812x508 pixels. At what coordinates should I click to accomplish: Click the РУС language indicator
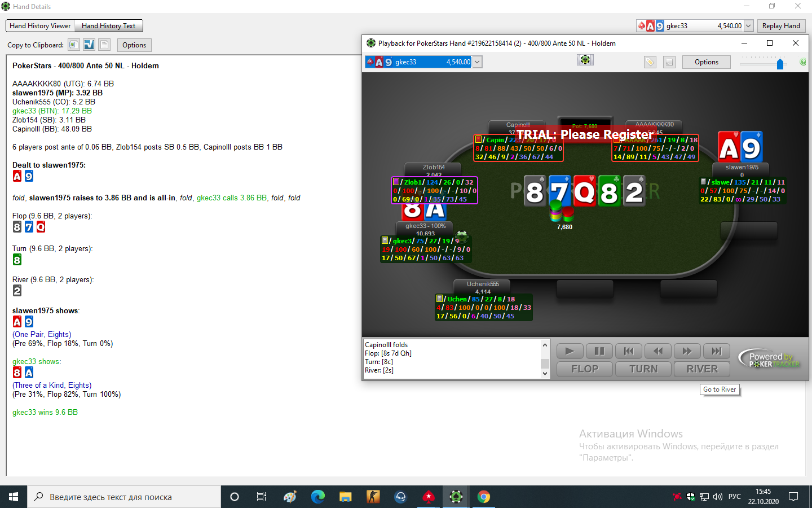coord(735,497)
